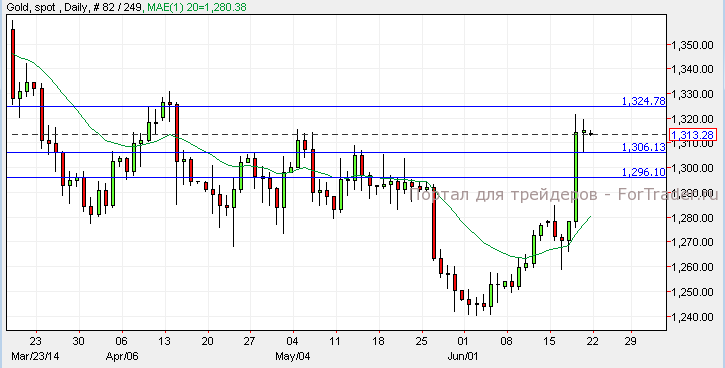Screen dimensions: 725x368
Task: Click the 1,350.00 price axis label
Action: point(692,45)
